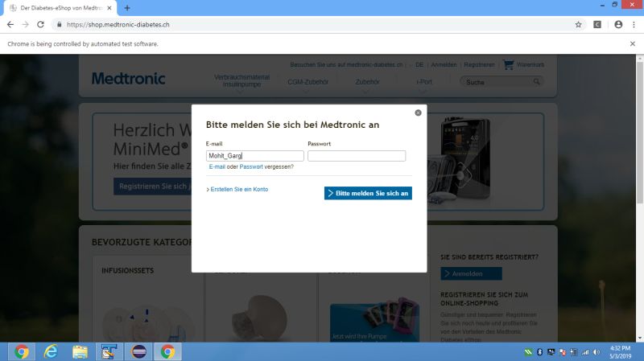Launch Internet Explorer from the taskbar
This screenshot has height=361, width=644.
point(51,351)
